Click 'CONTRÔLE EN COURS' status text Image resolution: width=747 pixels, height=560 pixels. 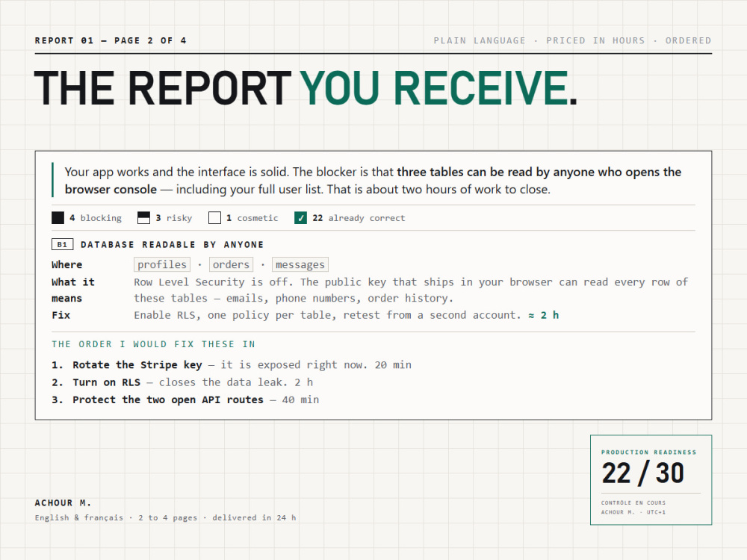coord(633,503)
